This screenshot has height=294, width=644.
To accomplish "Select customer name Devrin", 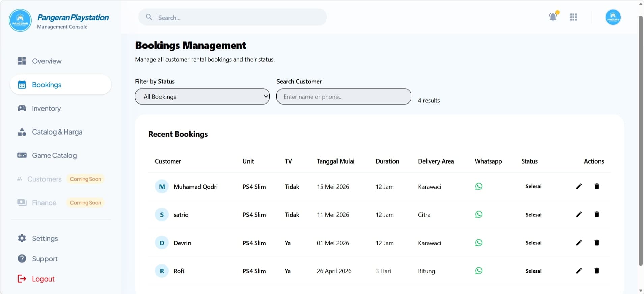I will 182,243.
